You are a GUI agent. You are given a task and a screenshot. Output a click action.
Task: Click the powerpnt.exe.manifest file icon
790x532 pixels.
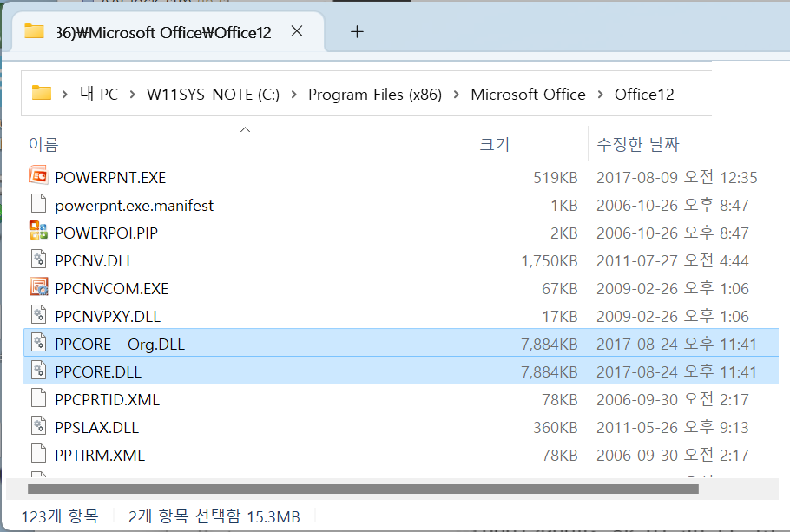click(39, 204)
